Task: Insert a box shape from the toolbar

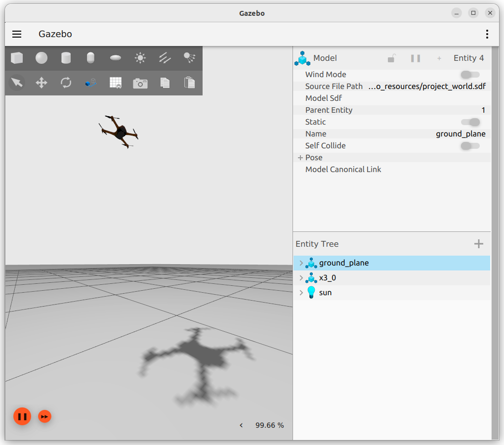Action: (17, 58)
